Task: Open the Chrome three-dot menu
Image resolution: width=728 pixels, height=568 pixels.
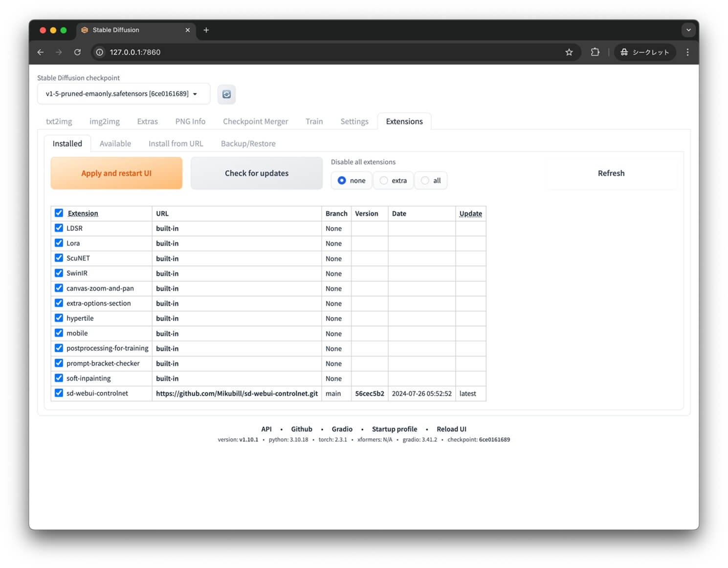Action: pos(687,52)
